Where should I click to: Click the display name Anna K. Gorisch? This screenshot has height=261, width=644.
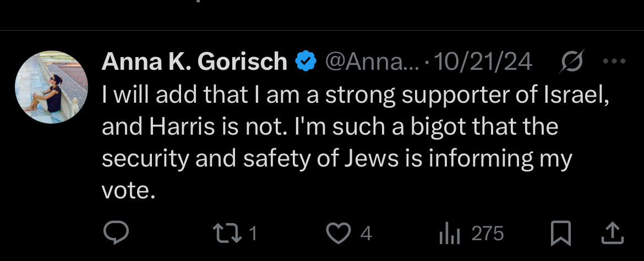(x=194, y=62)
